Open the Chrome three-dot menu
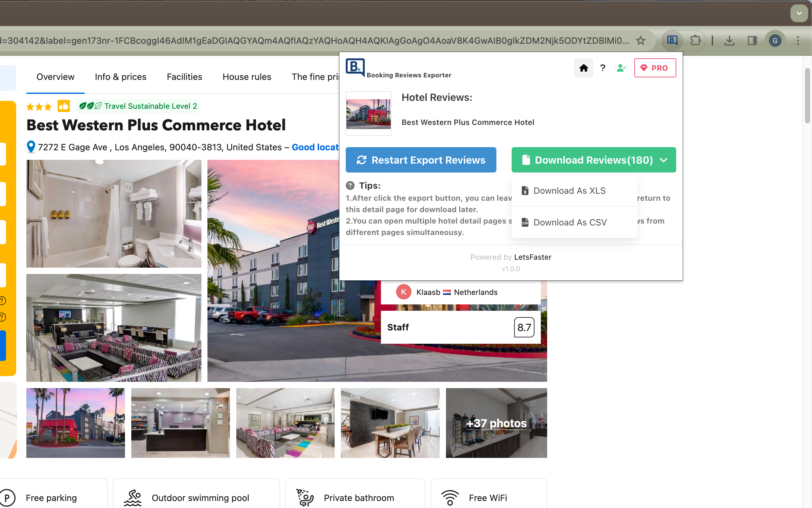The image size is (812, 508). click(798, 41)
